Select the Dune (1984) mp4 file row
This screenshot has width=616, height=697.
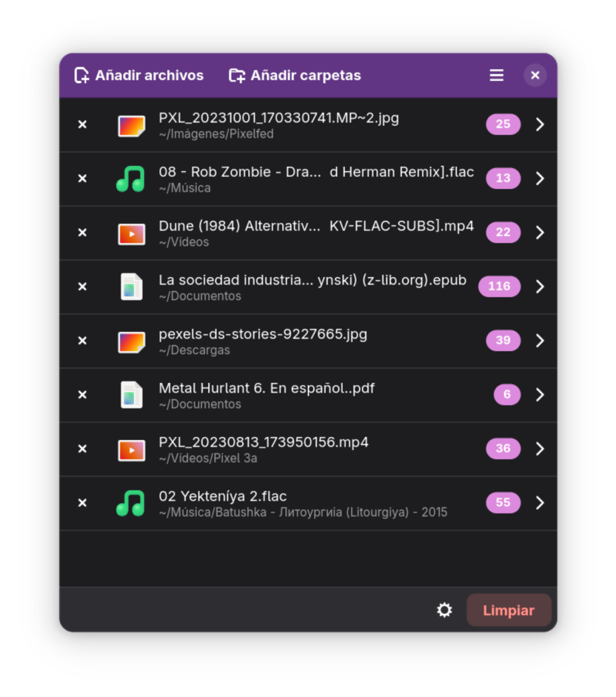click(316, 232)
